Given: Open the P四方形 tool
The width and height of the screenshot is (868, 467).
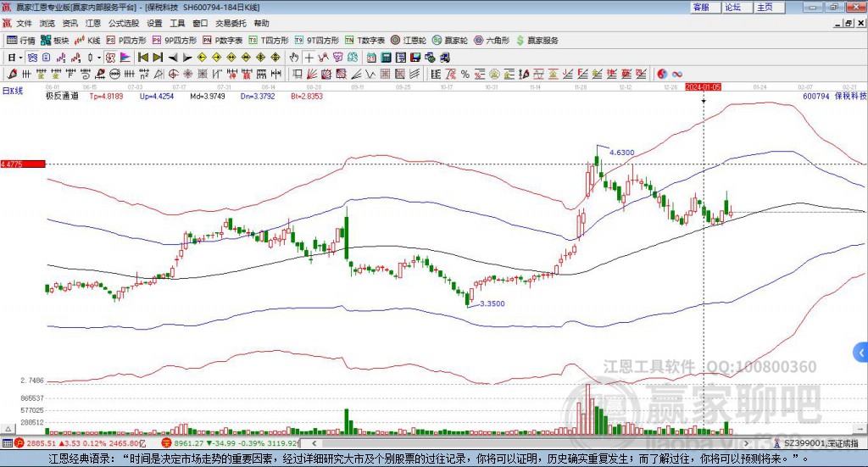Looking at the screenshot, I should click(126, 41).
